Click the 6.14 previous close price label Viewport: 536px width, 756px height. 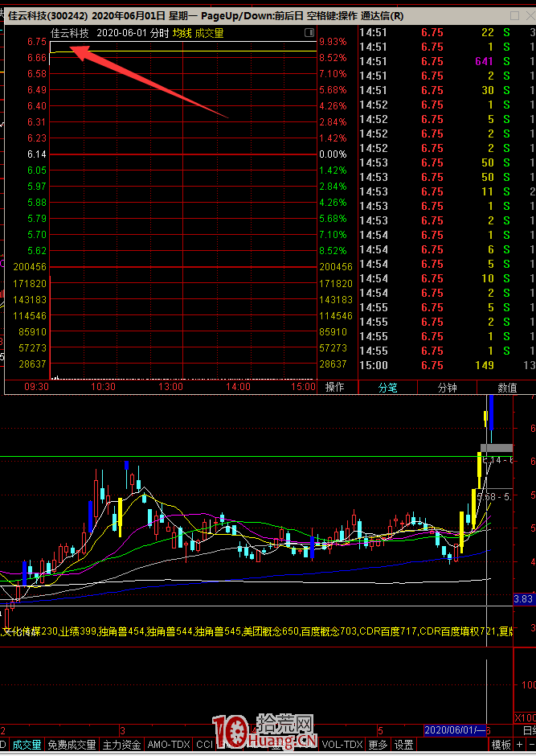point(37,154)
